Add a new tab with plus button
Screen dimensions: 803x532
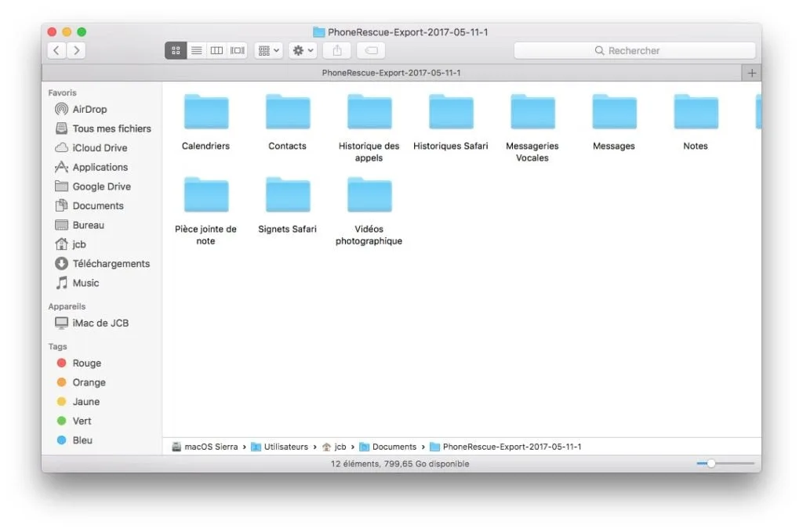[x=751, y=73]
